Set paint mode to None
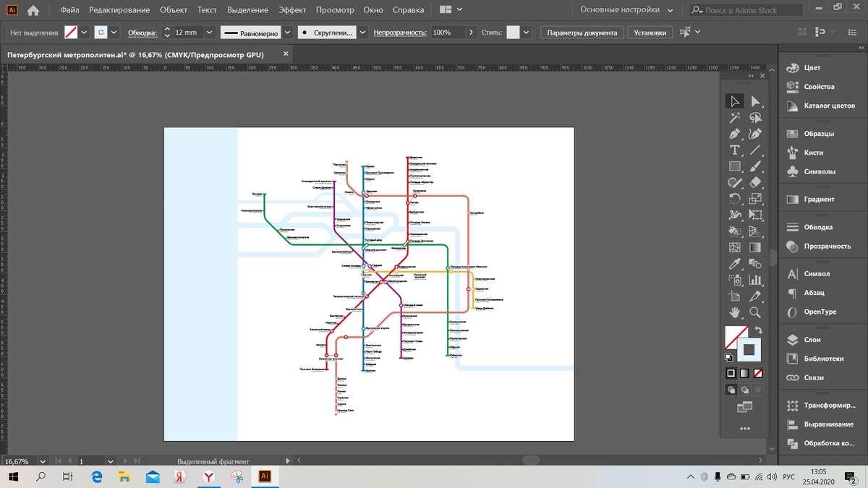The height and width of the screenshot is (488, 868). (x=758, y=373)
